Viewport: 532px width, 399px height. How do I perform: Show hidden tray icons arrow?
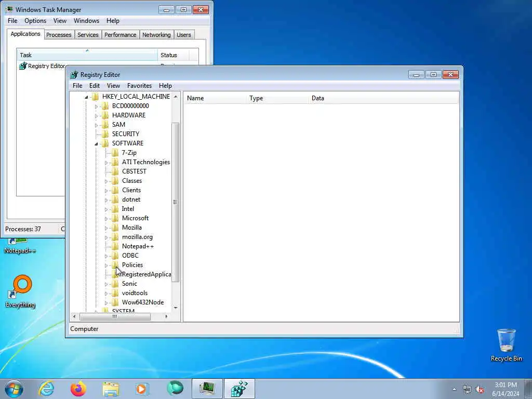tap(454, 390)
